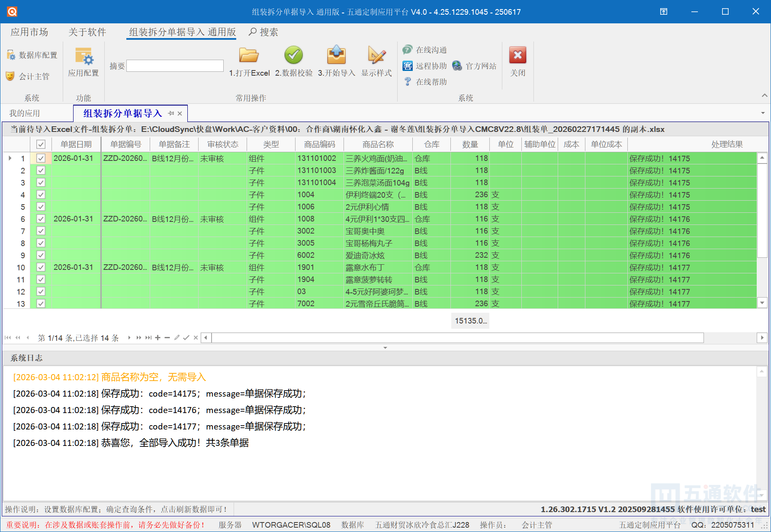Open the tab list dropdown arrow
This screenshot has height=532, width=771.
[762, 113]
